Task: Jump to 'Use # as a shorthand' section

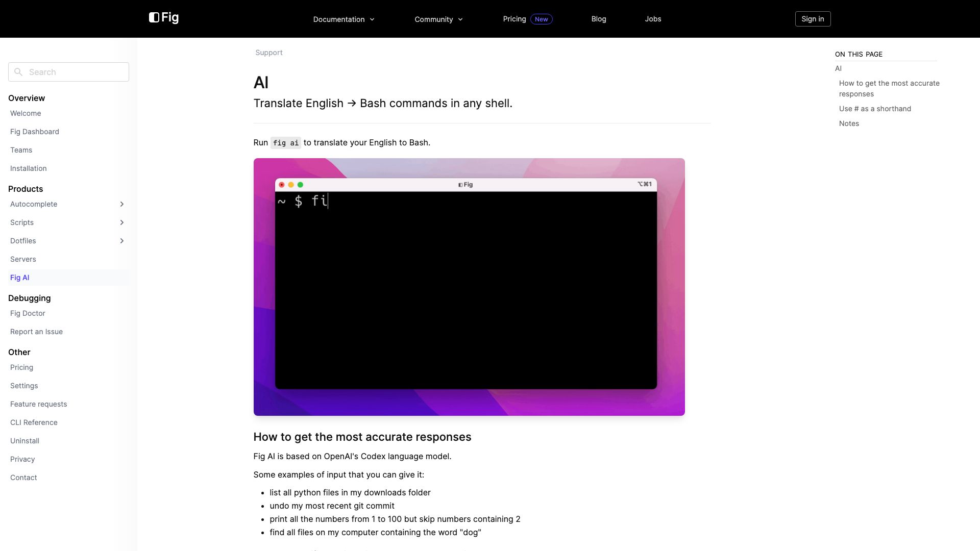Action: click(875, 109)
